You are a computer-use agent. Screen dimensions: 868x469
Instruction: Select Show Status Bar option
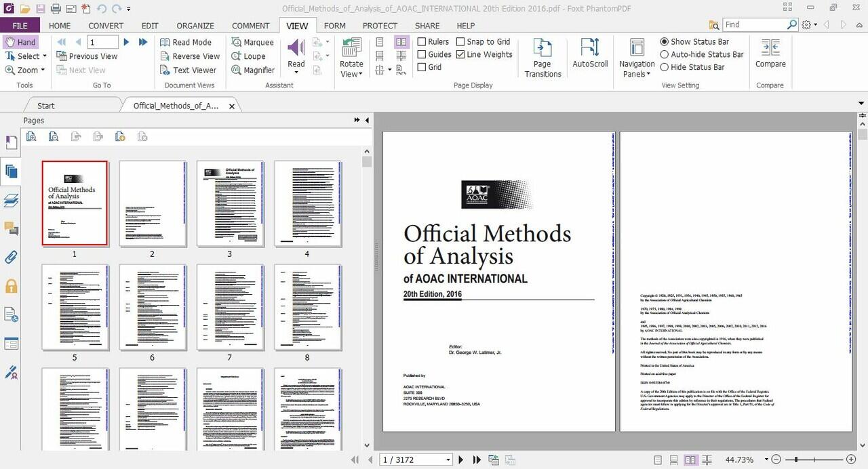694,41
